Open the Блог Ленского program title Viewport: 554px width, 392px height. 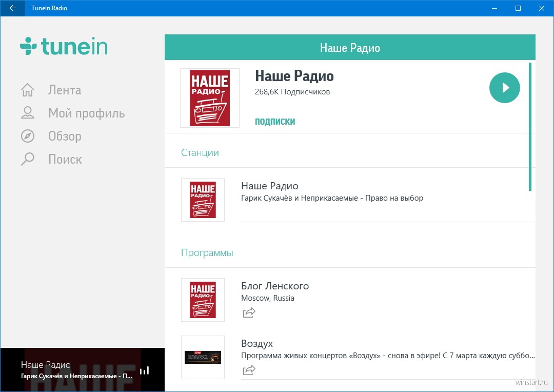[x=275, y=286]
